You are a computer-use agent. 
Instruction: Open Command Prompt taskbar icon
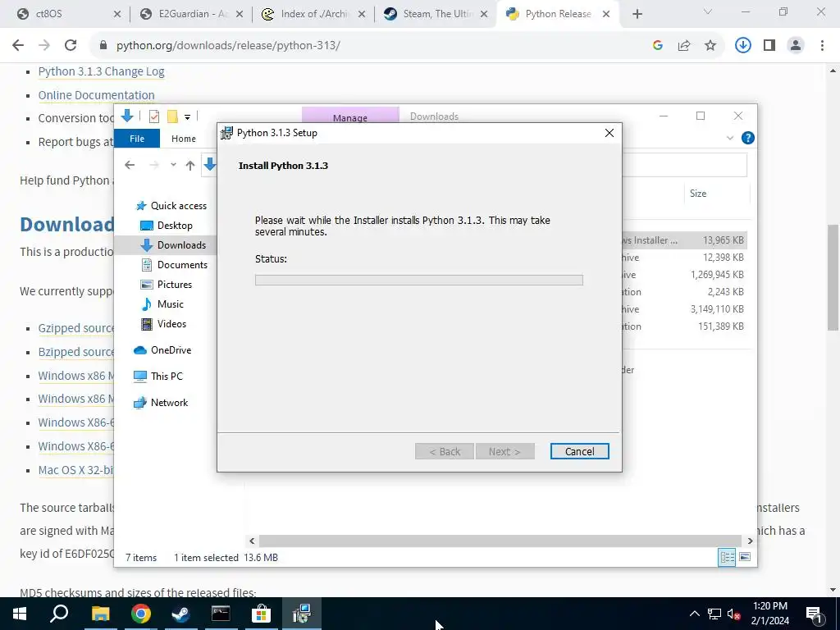221,614
